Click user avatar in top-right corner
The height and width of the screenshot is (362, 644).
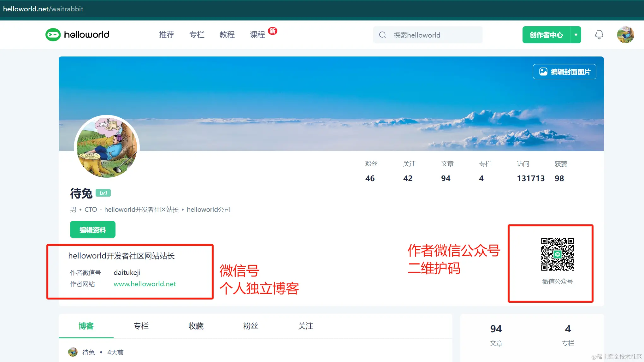[x=625, y=35]
